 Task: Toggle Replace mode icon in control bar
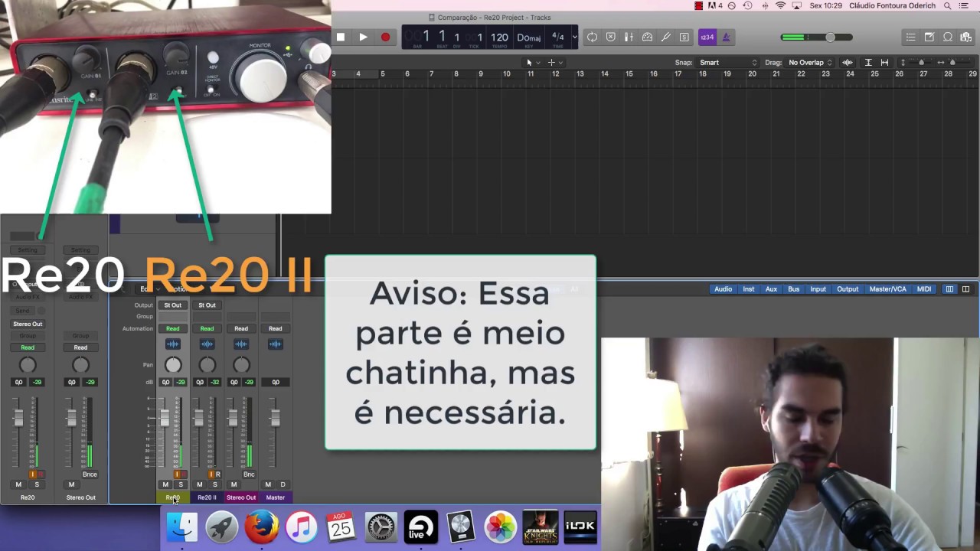point(610,37)
